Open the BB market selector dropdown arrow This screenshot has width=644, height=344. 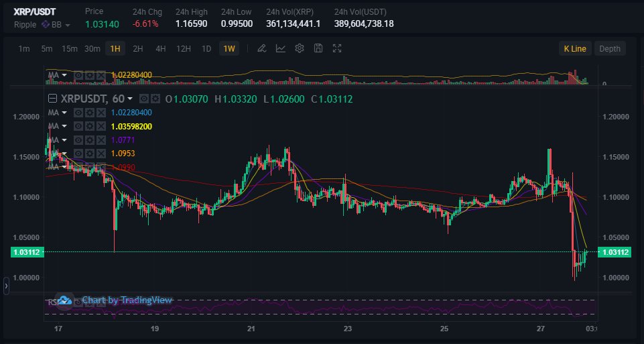point(68,25)
